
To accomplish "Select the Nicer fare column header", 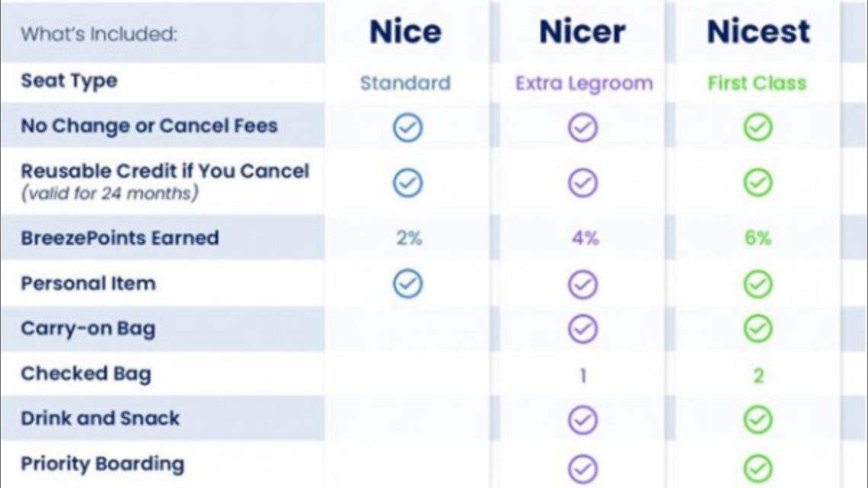I will pos(582,31).
